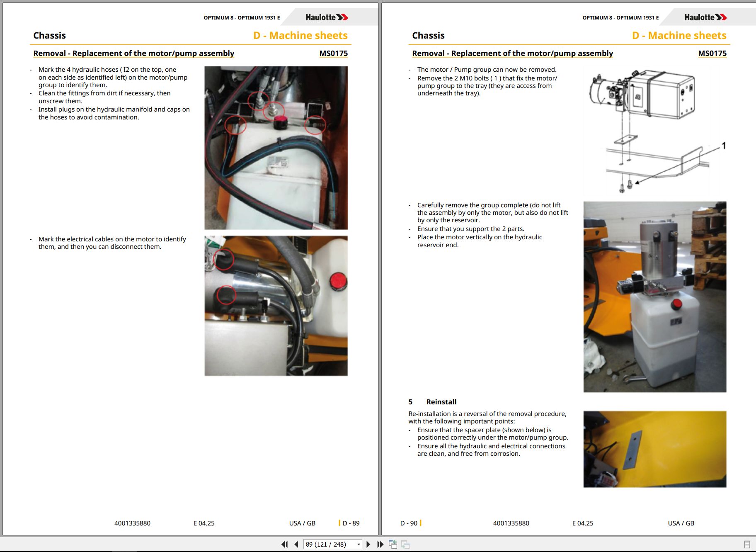The width and height of the screenshot is (756, 552).
Task: Click 'OPTIMUM 8 - OPTIMUM 1931 E' header on left page
Action: click(x=242, y=18)
